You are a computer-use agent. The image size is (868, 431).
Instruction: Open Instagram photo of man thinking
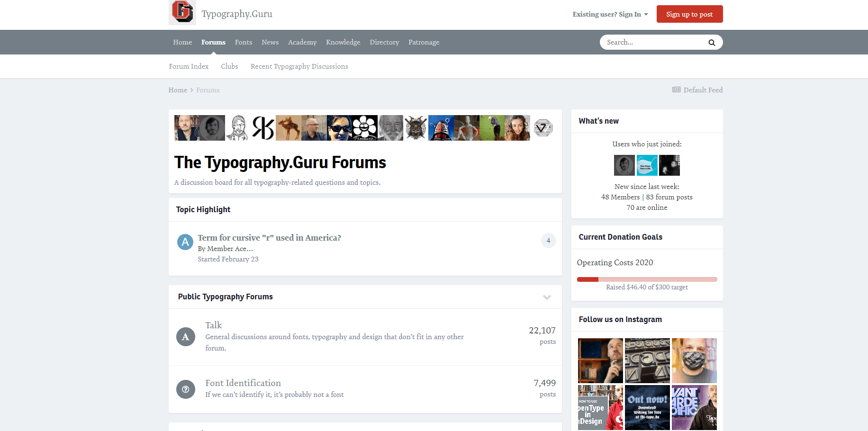[x=600, y=360]
